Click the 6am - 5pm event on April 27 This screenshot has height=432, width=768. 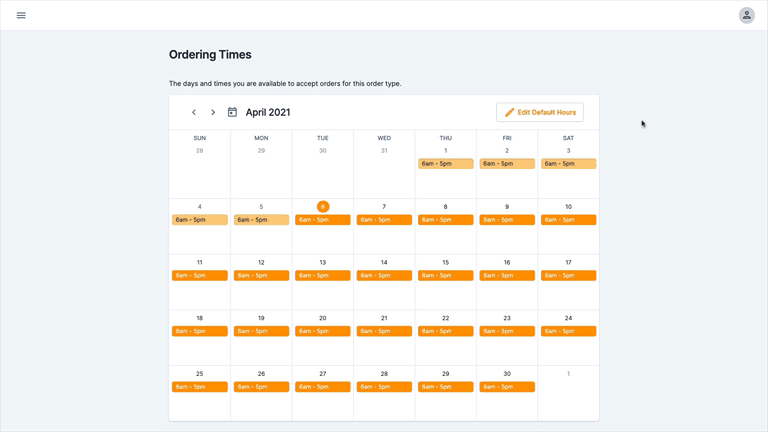[323, 387]
